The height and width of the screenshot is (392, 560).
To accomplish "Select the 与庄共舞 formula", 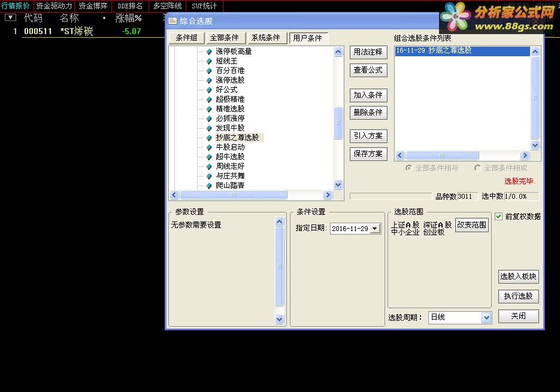I will 230,176.
